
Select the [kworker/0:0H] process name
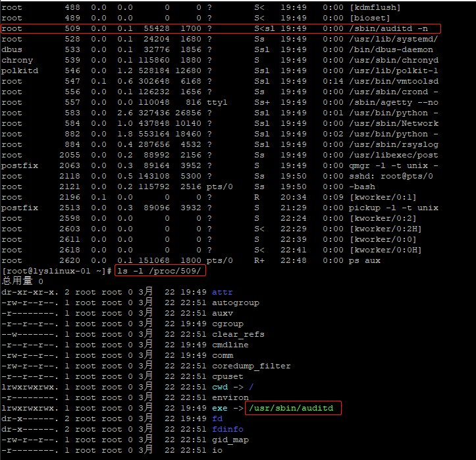386,250
